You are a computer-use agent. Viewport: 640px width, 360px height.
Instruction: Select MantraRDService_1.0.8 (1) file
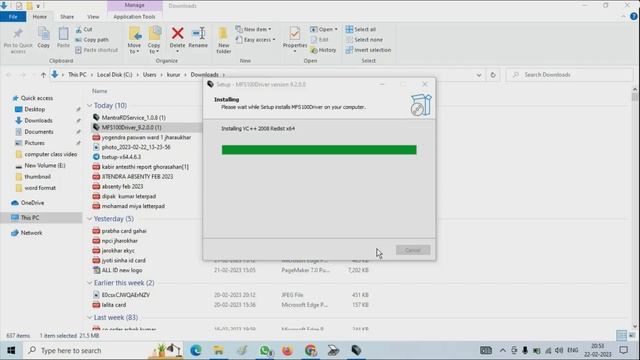133,118
